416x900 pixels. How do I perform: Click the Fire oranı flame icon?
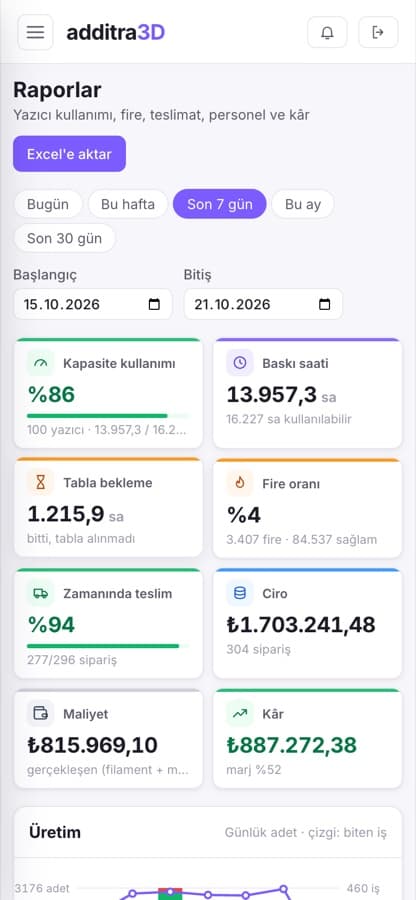coord(240,483)
